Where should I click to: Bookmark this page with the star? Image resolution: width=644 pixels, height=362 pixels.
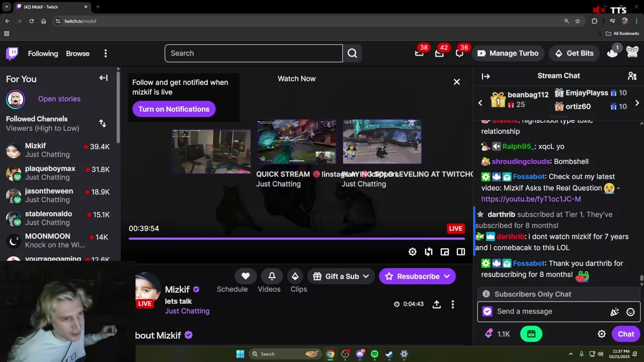(578, 21)
